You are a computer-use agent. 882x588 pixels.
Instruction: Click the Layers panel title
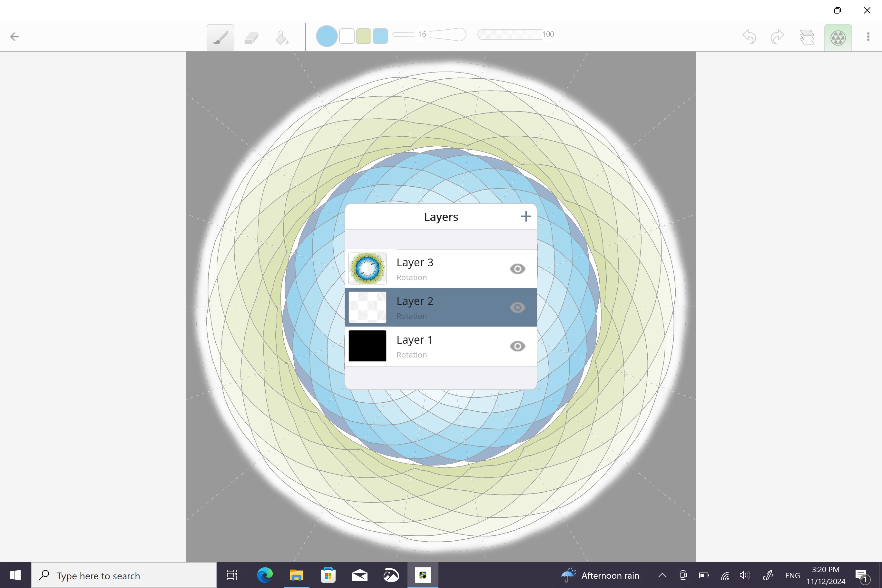click(x=441, y=217)
